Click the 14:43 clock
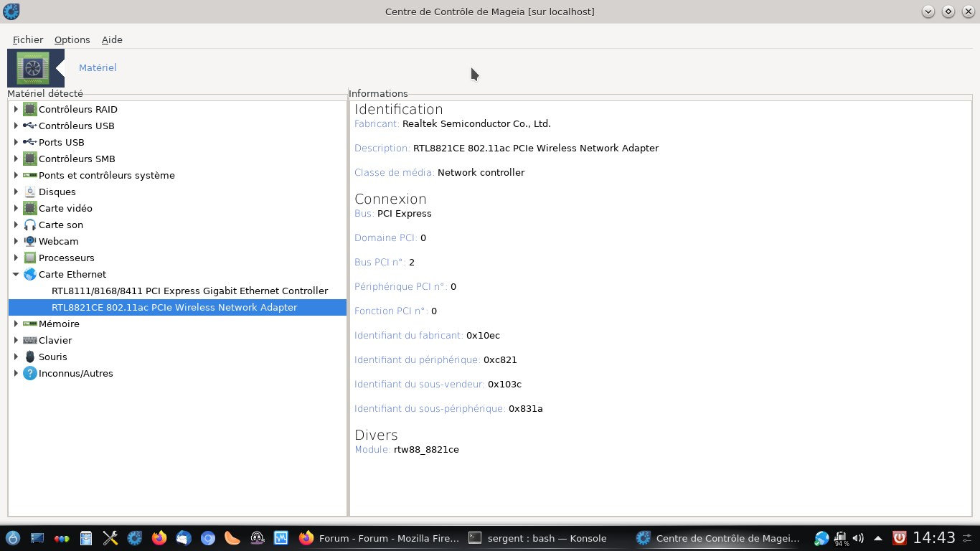Viewport: 980px width, 551px height. click(x=934, y=538)
